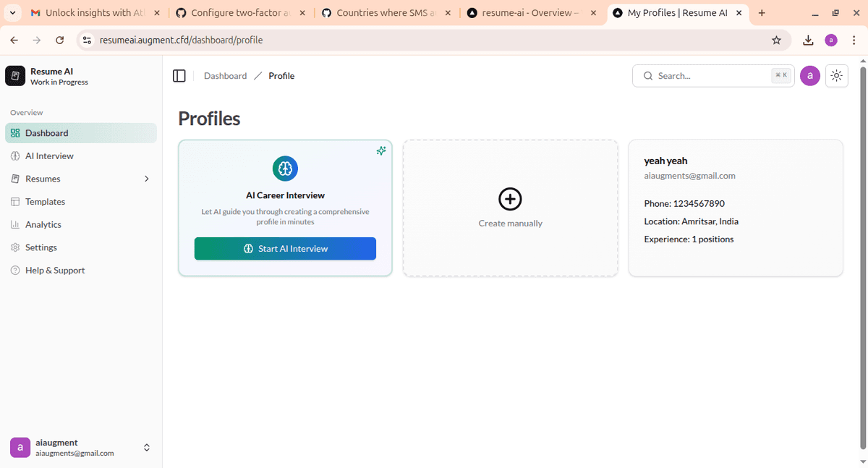Switch the light/dark theme toggle
The width and height of the screenshot is (868, 468).
click(x=837, y=76)
